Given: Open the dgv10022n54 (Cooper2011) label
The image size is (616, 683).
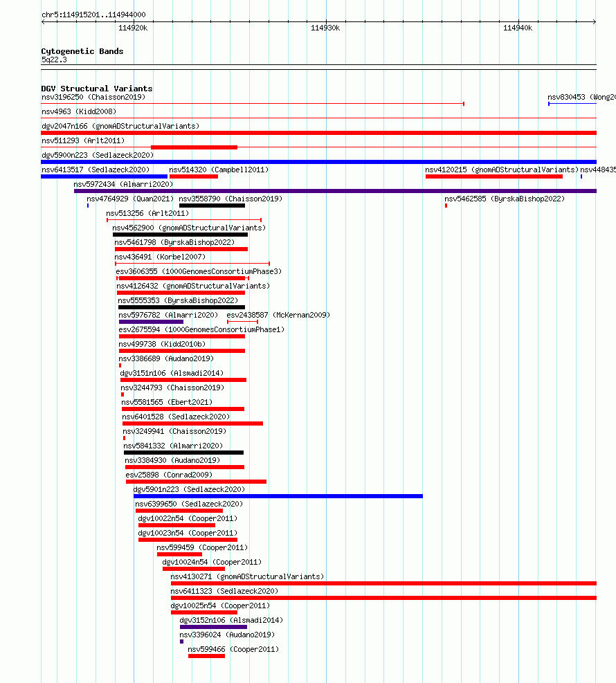Looking at the screenshot, I should (x=188, y=518).
